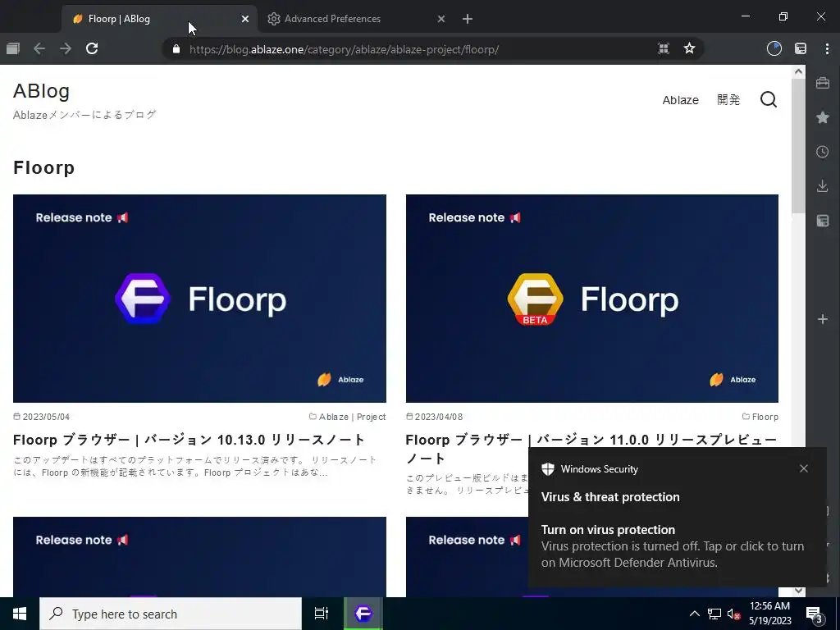Click the QR code icon in address bar
This screenshot has height=630, width=840.
663,48
